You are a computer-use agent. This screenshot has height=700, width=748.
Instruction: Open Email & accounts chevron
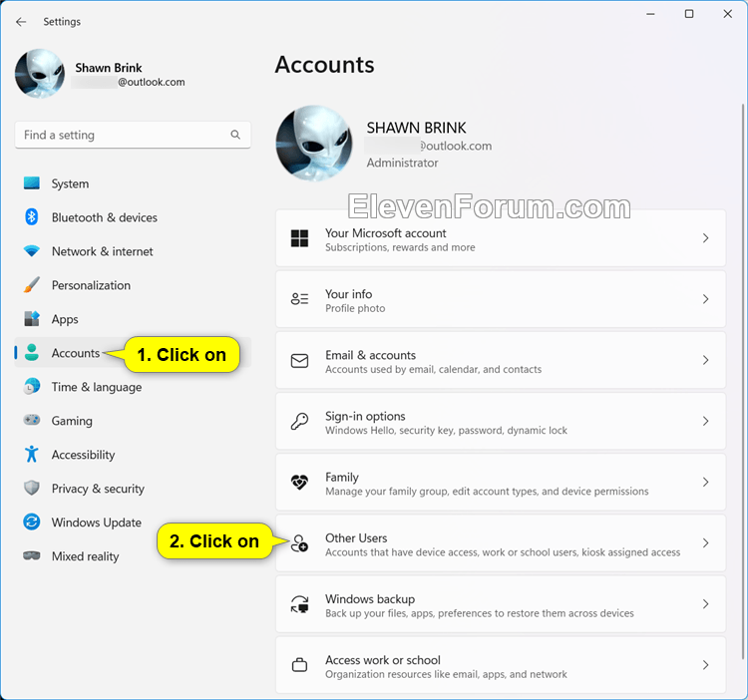[x=705, y=360]
